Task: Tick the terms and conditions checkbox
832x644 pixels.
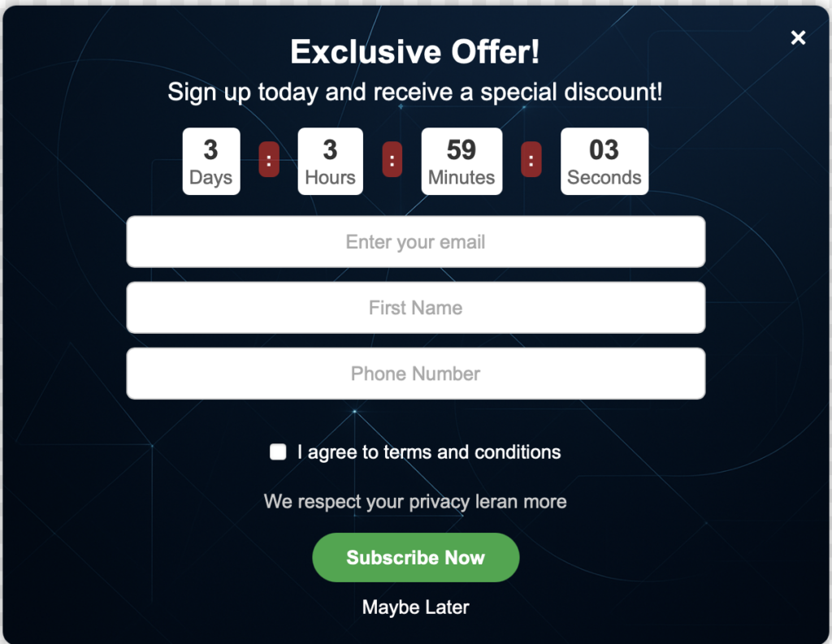Action: (278, 452)
